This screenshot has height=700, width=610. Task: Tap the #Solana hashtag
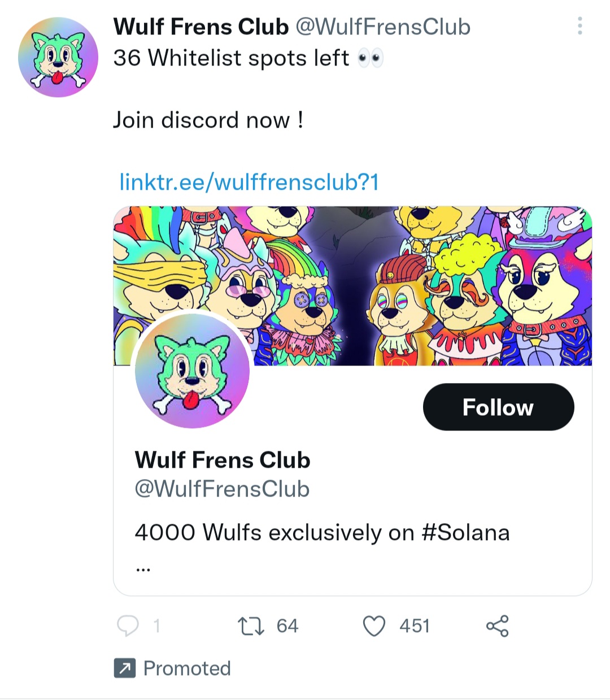(x=465, y=532)
